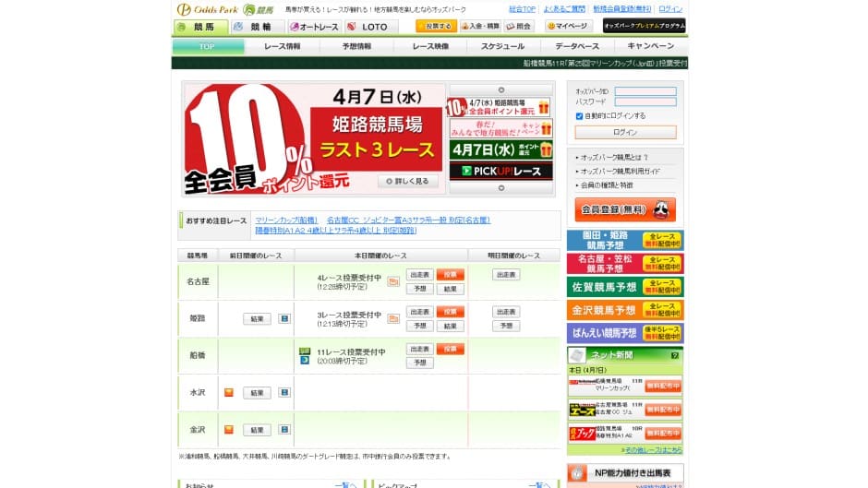Viewport: 868px width, 488px height.
Task: Click 詳しく見る on the main banner
Action: (x=408, y=182)
